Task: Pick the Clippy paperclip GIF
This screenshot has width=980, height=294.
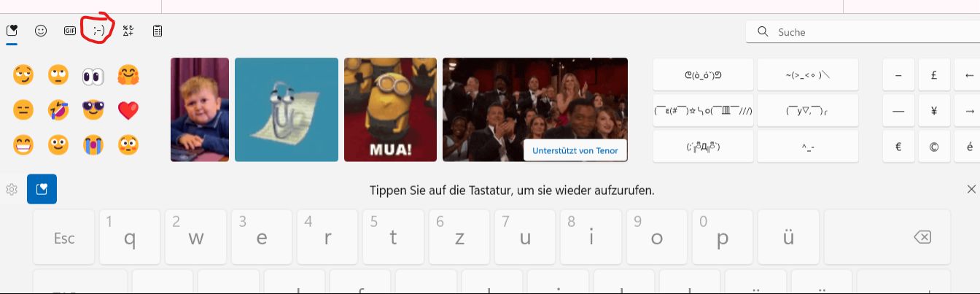Action: click(287, 109)
